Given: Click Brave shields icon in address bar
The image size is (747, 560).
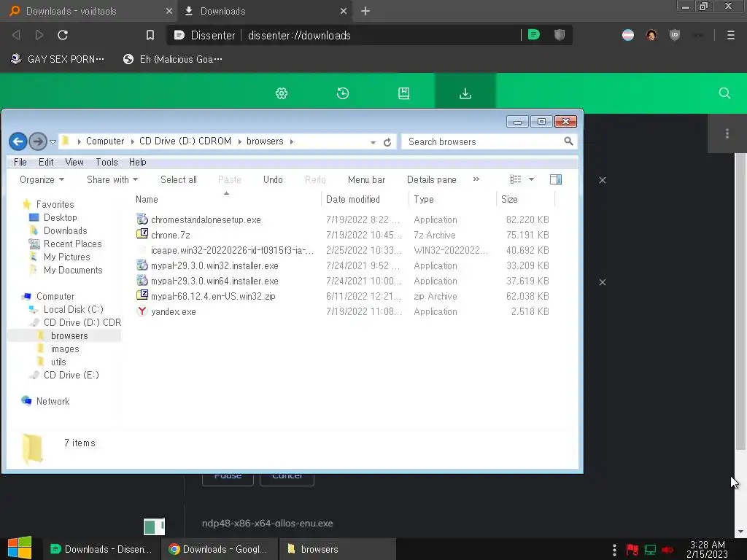Looking at the screenshot, I should point(560,35).
